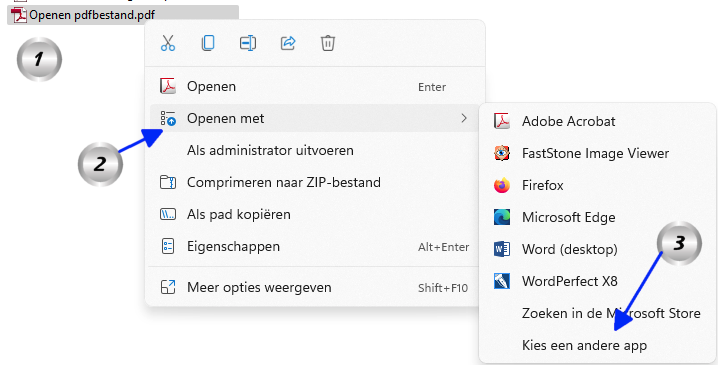Click the Eigenschappen properties icon
Image resolution: width=718 pixels, height=365 pixels.
click(x=168, y=246)
